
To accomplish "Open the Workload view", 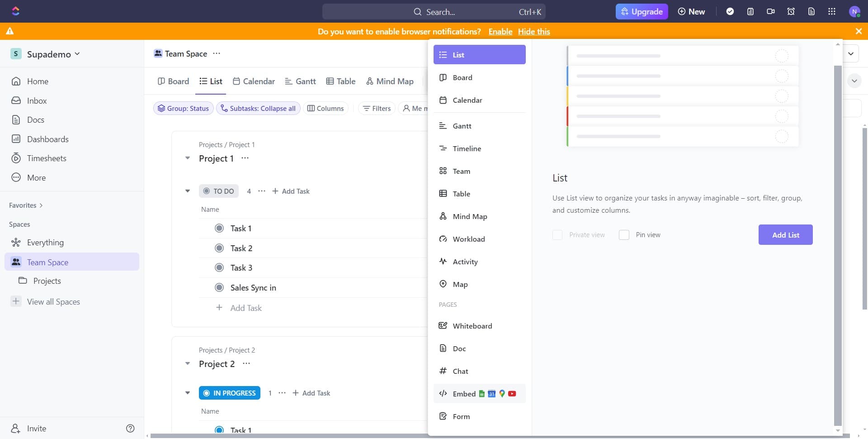I will (x=469, y=239).
